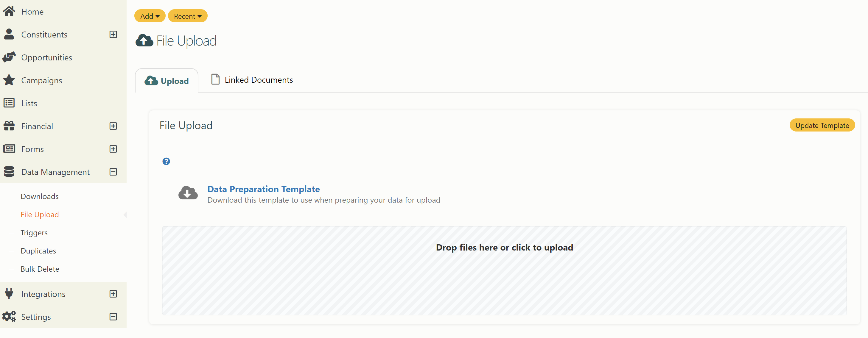The width and height of the screenshot is (868, 338).
Task: Click the Home house icon
Action: (x=9, y=11)
